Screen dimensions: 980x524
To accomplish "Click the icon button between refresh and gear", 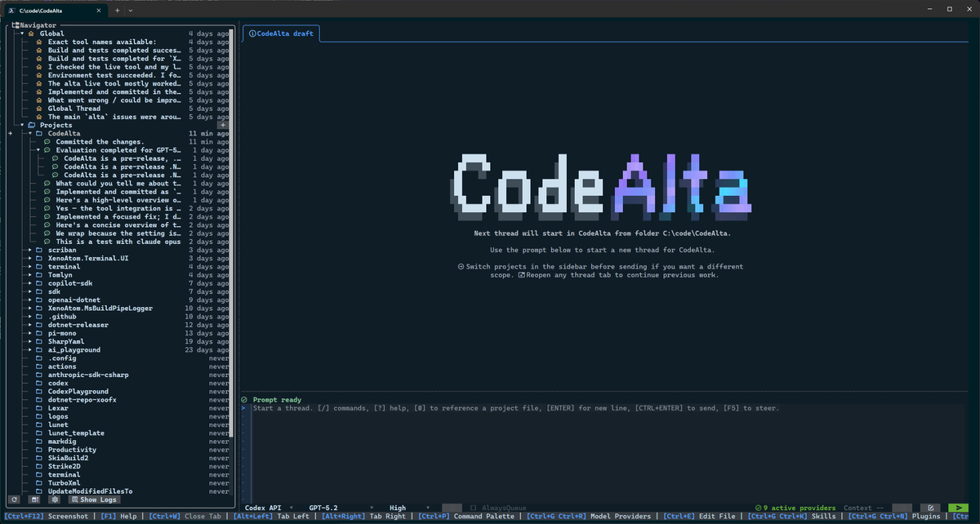I will pyautogui.click(x=34, y=500).
